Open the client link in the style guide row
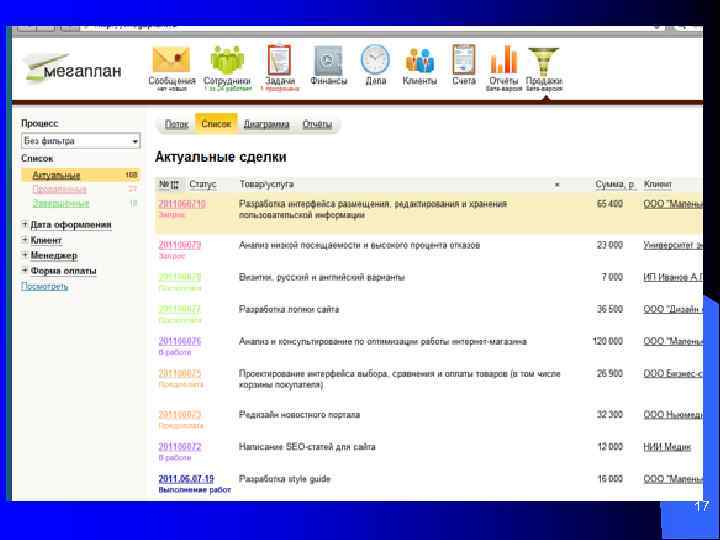 673,479
